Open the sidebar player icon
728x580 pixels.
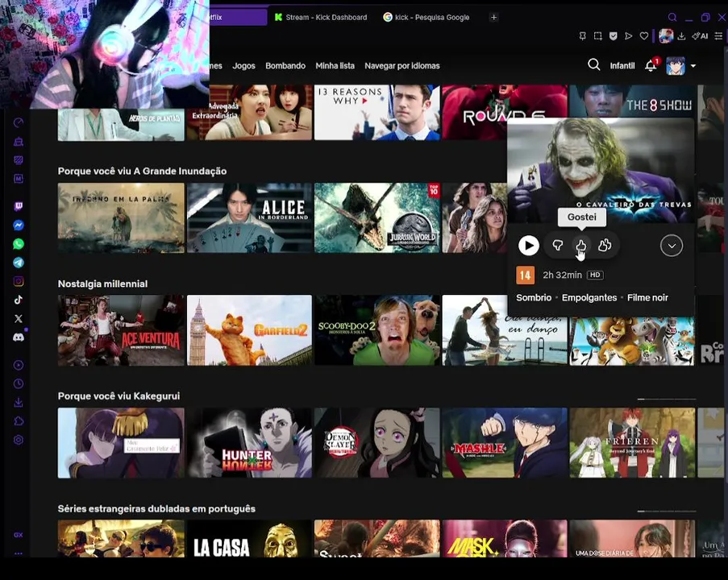coord(18,365)
